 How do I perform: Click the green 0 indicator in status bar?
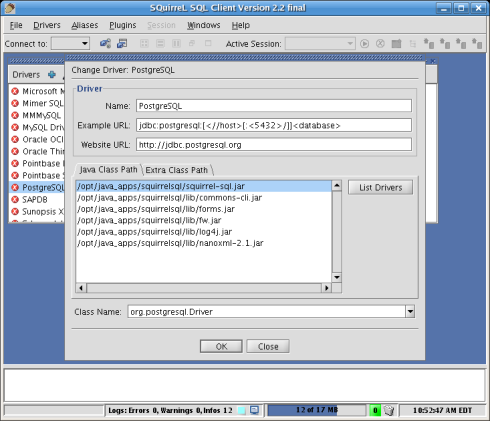375,410
